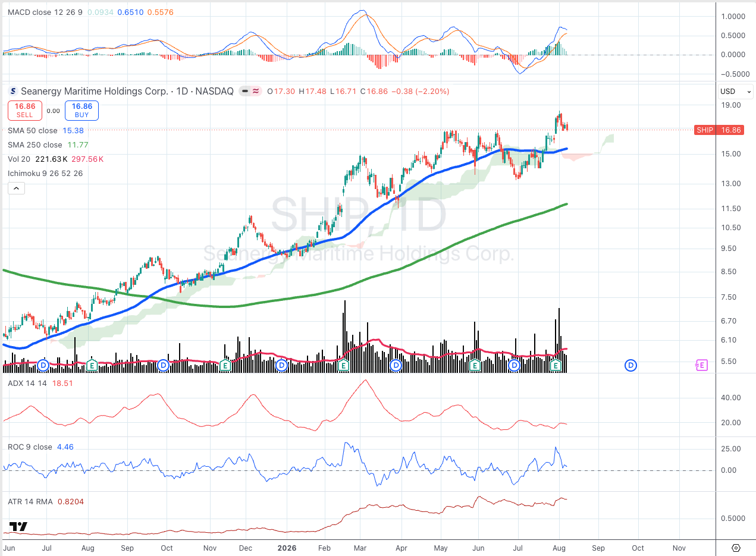The width and height of the screenshot is (756, 556).
Task: Open the dividend marker beside the 2026 label
Action: click(281, 365)
